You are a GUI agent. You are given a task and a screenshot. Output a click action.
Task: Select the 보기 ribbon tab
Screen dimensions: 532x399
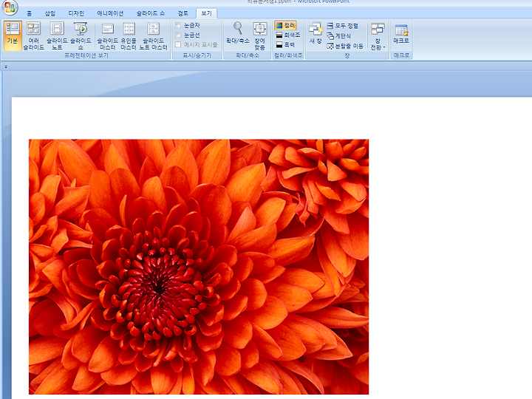(x=206, y=13)
